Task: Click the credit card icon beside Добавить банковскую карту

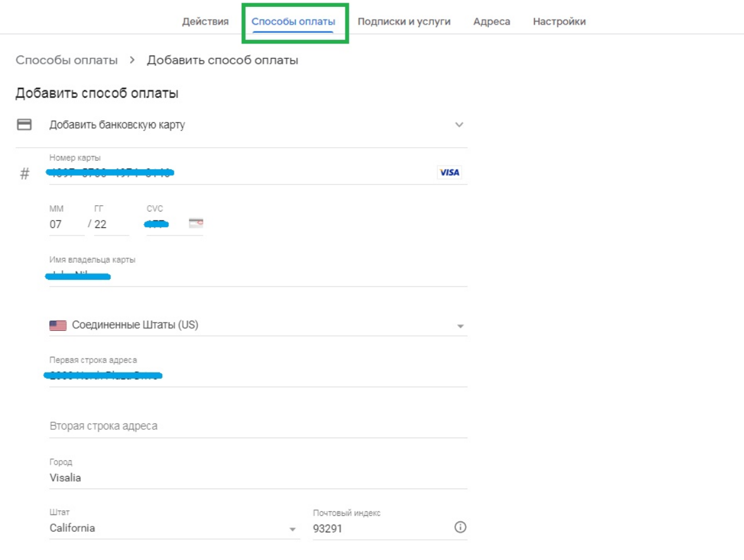Action: tap(24, 124)
